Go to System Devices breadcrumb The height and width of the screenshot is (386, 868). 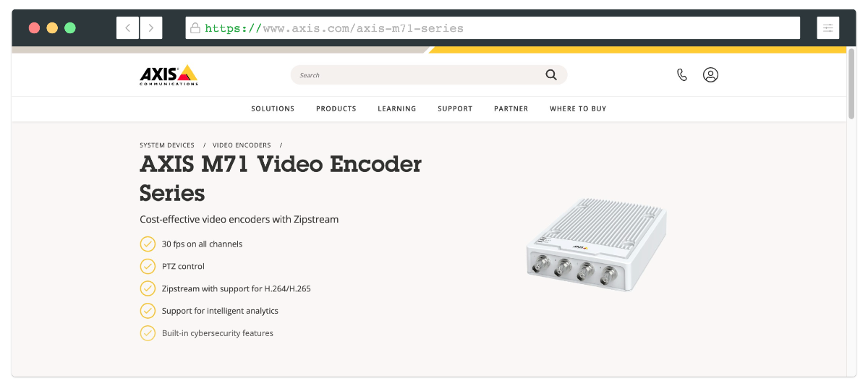[167, 145]
